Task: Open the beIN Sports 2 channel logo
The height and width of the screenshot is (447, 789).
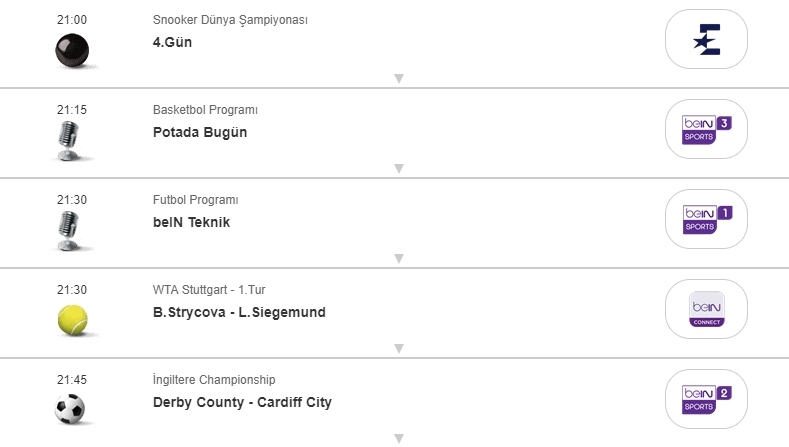Action: click(706, 400)
